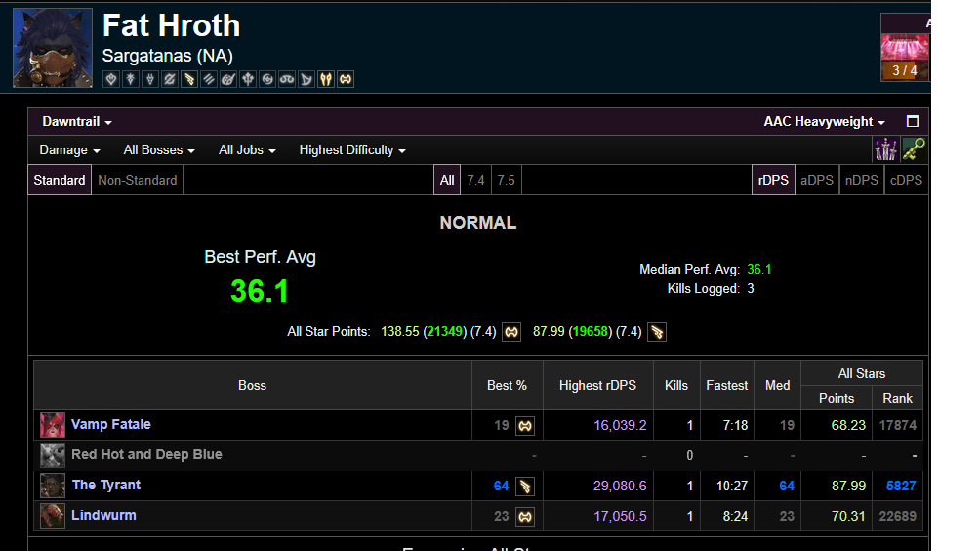Click the double-loop job icon beside Bard
Image resolution: width=980 pixels, height=551 pixels.
point(287,79)
